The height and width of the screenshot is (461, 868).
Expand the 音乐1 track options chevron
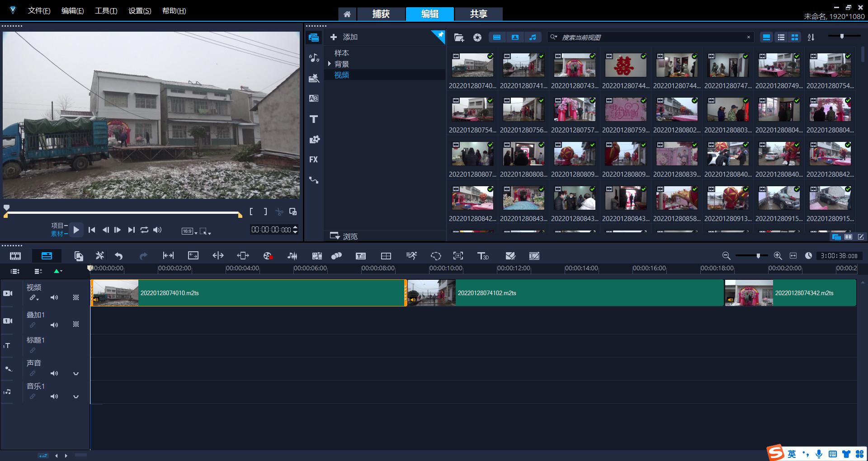76,397
